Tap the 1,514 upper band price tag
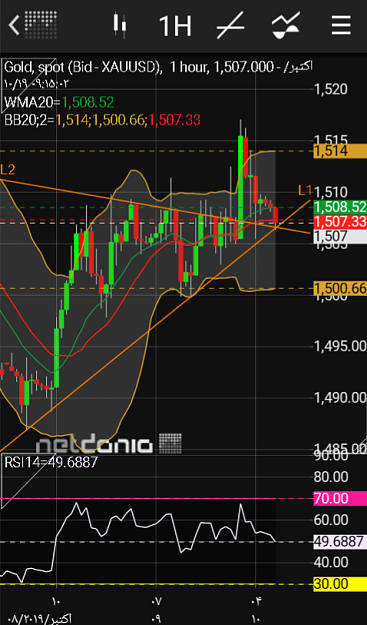The image size is (367, 625). tap(340, 151)
